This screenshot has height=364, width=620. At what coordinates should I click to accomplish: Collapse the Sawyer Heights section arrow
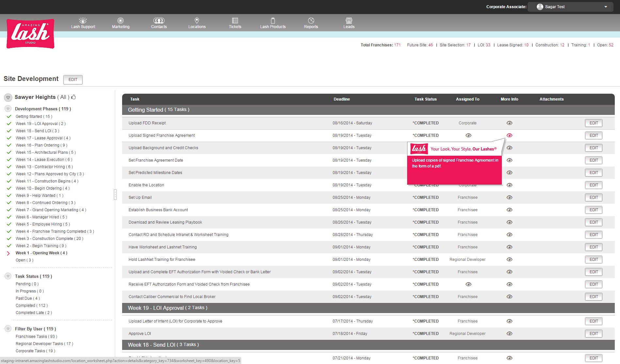[x=8, y=97]
